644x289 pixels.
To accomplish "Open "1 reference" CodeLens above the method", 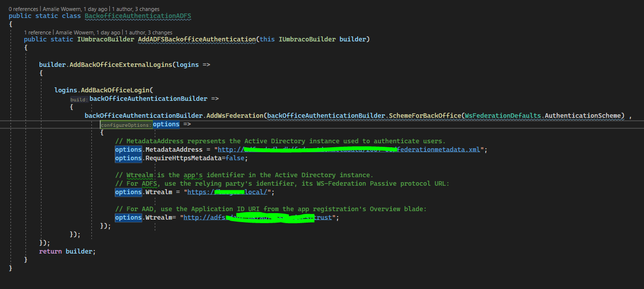I will [37, 32].
